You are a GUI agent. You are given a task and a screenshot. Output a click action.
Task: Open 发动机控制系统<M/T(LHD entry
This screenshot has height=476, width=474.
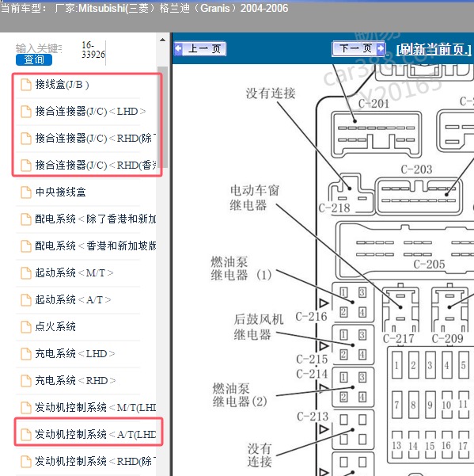pyautogui.click(x=95, y=407)
